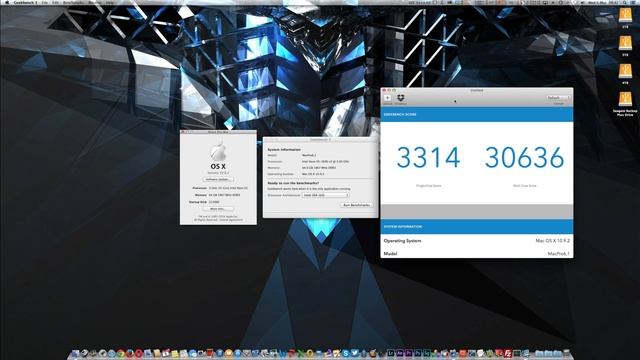Image resolution: width=640 pixels, height=360 pixels.
Task: Open Twitter from the Dock
Action: pos(355,353)
